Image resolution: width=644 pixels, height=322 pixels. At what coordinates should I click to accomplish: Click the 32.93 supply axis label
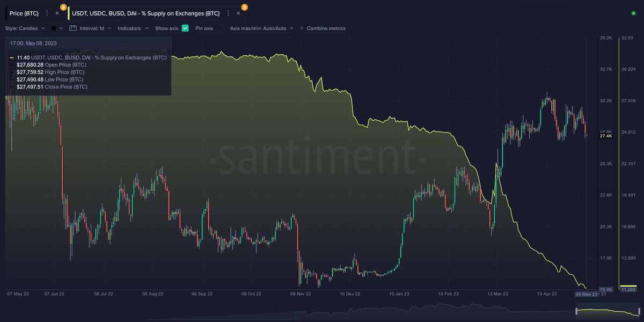pos(627,38)
